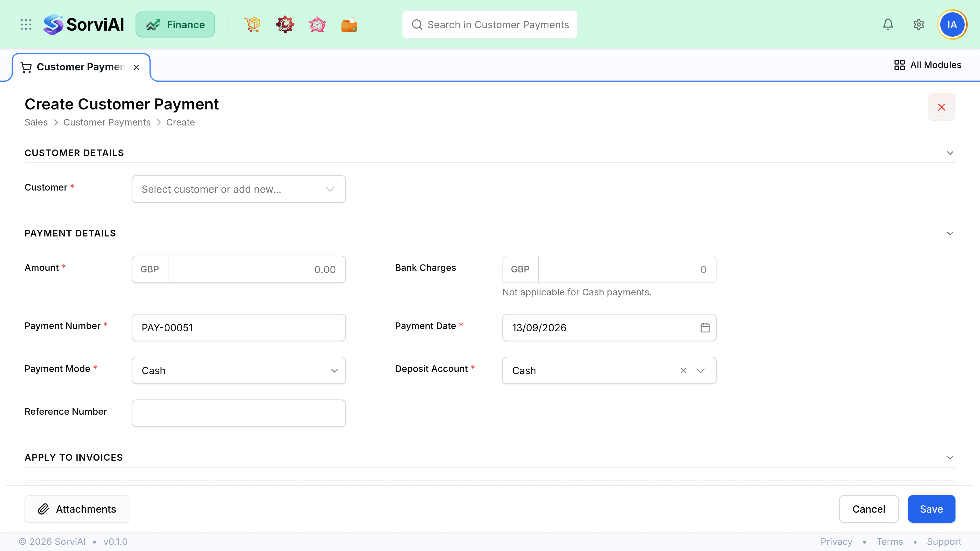Open the Select customer dropdown
The height and width of the screenshot is (551, 980).
pos(239,189)
